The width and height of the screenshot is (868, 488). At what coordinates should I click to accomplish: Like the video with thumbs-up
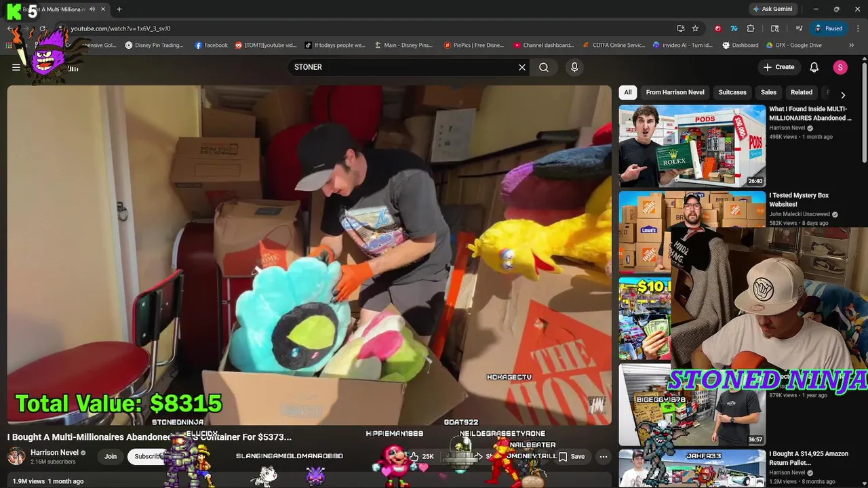(x=422, y=456)
